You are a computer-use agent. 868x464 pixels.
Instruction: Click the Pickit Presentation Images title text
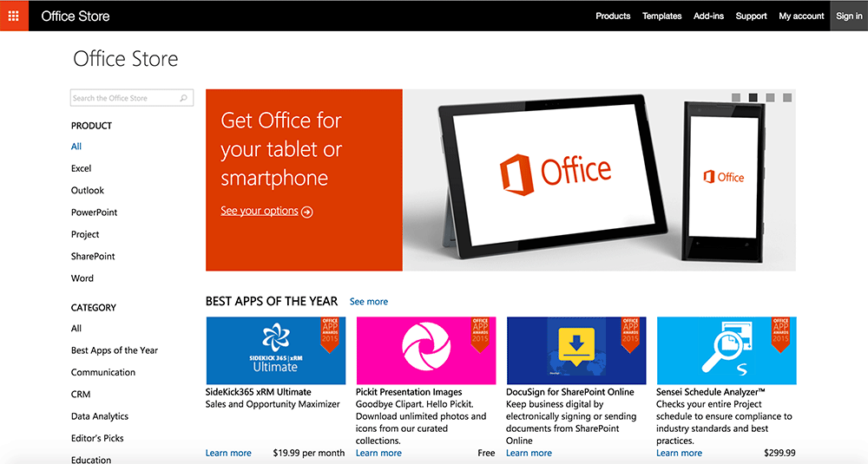(409, 392)
